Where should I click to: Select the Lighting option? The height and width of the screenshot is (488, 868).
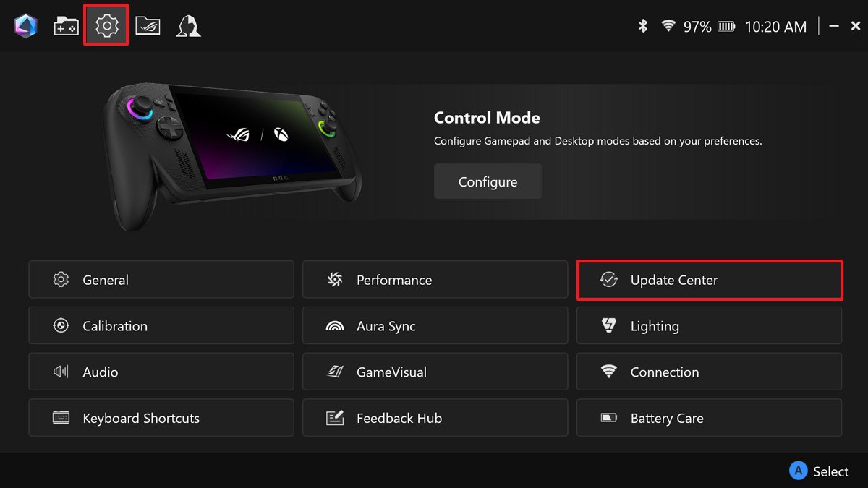(709, 326)
